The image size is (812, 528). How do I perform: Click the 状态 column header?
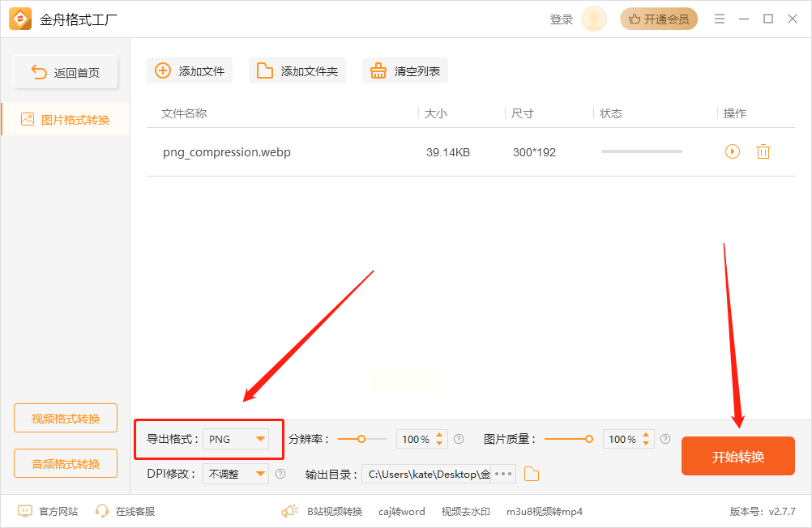(x=611, y=113)
